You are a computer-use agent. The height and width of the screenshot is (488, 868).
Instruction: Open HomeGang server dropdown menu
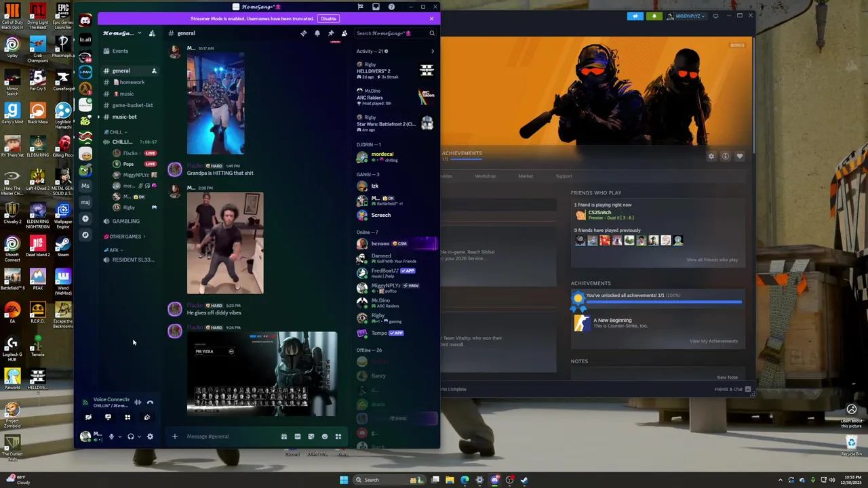(x=122, y=33)
